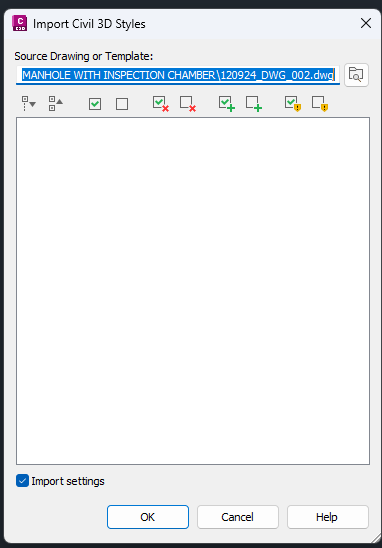
Task: Uncheck all styles icon
Action: tap(122, 104)
